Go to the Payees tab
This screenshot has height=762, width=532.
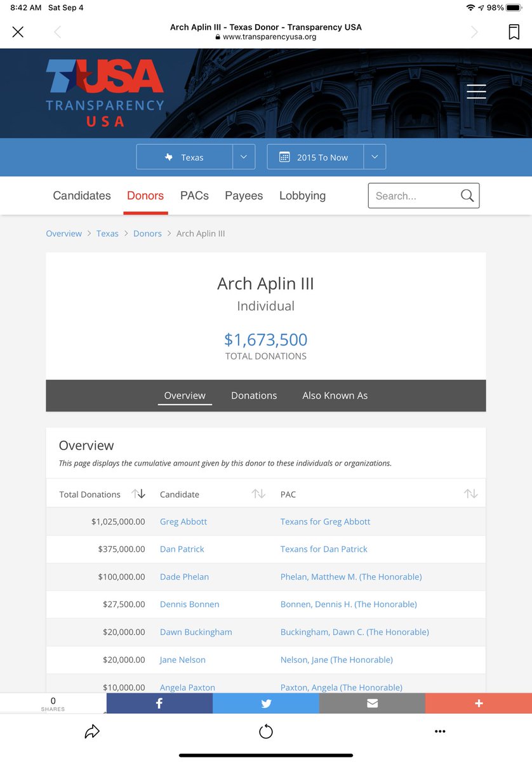click(x=244, y=196)
